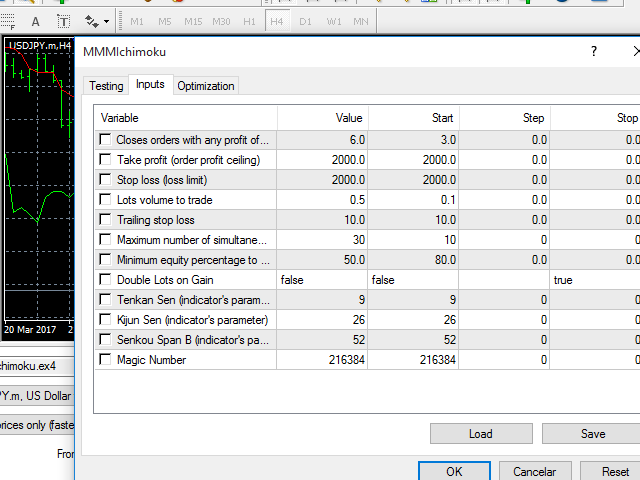This screenshot has width=640, height=480.
Task: Switch to the Optimization tab
Action: (x=206, y=86)
